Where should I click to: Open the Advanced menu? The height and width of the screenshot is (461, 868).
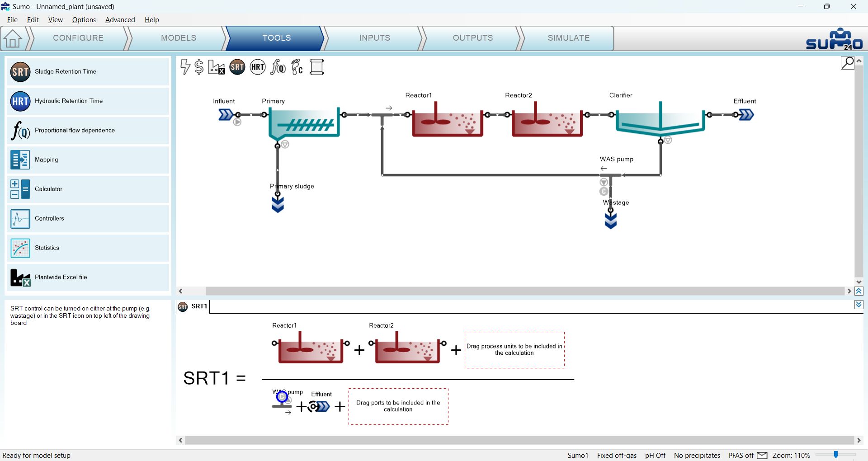pyautogui.click(x=120, y=20)
